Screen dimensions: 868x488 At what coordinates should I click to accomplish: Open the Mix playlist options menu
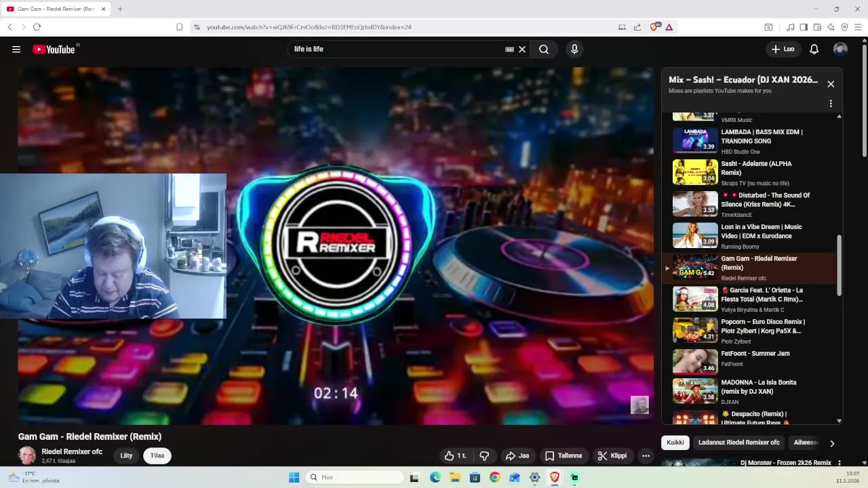point(831,104)
